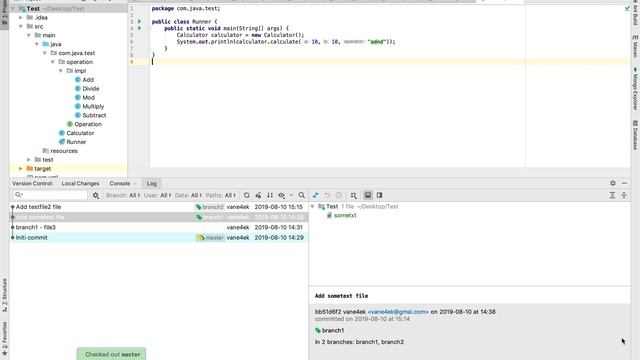Click Expand All in changes tree toolbar
The image size is (640, 360).
click(x=612, y=196)
